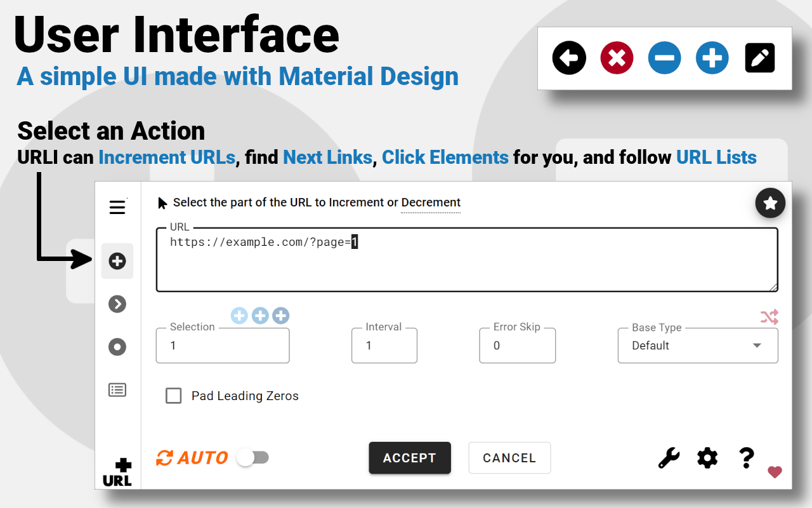Open the settings gear icon
Image resolution: width=812 pixels, height=508 pixels.
pyautogui.click(x=707, y=457)
